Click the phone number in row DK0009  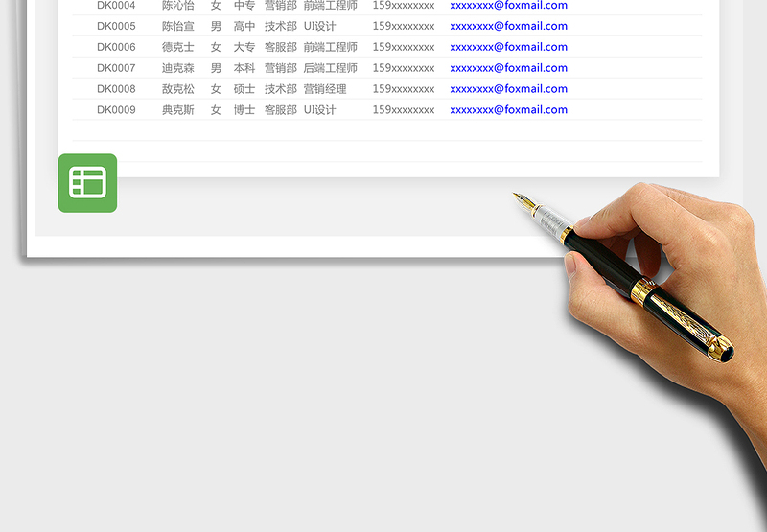404,110
